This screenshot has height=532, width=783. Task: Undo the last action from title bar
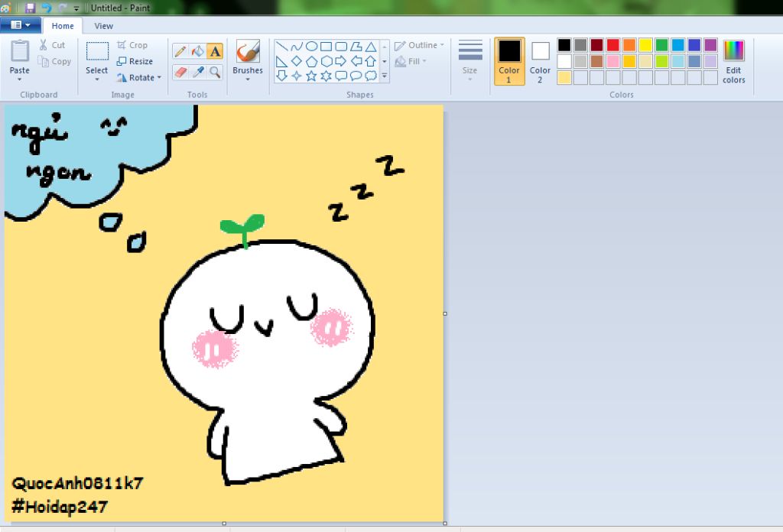[x=47, y=8]
